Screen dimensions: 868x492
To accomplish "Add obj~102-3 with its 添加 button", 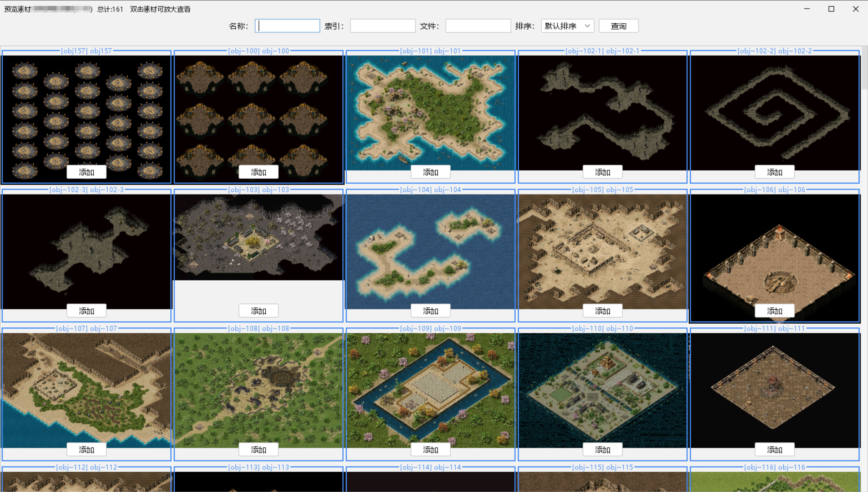I will [x=86, y=311].
